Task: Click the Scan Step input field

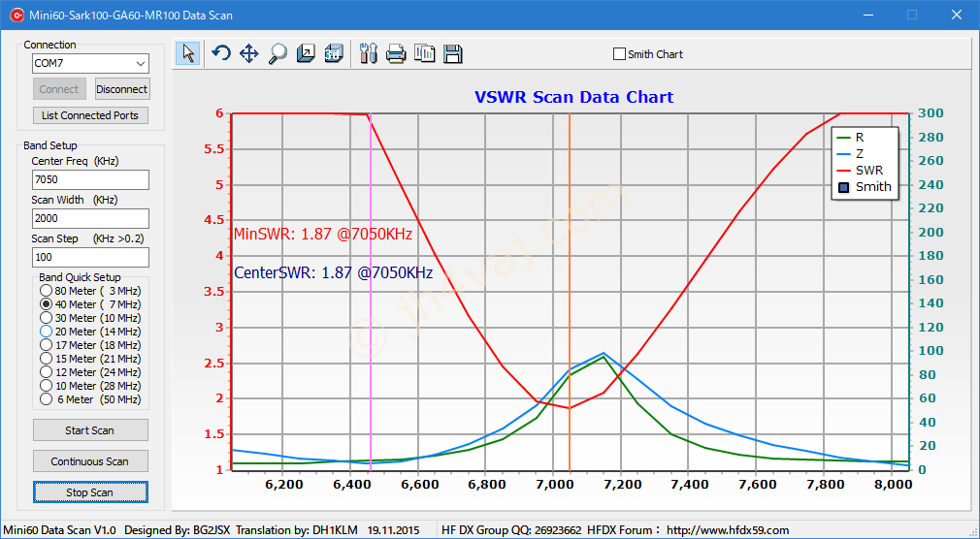Action: (x=90, y=257)
